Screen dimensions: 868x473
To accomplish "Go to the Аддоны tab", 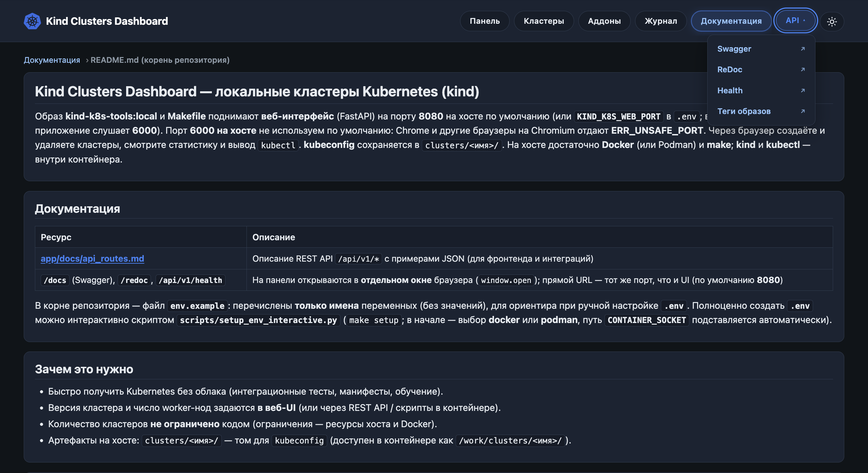I will point(604,21).
